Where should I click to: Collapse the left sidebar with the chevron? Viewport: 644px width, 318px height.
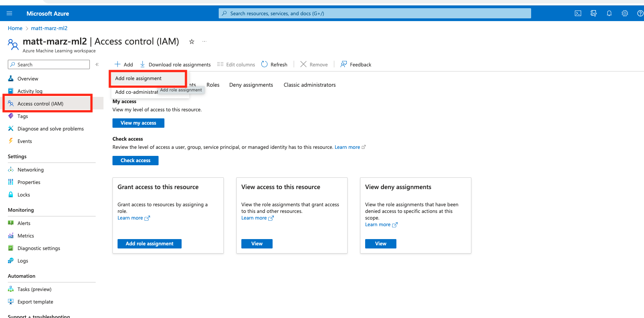[x=97, y=64]
